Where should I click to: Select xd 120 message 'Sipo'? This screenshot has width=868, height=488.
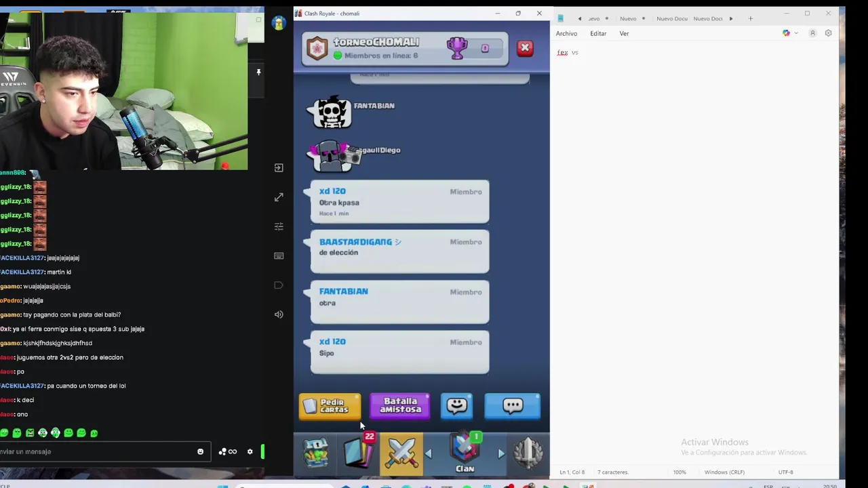pyautogui.click(x=399, y=352)
